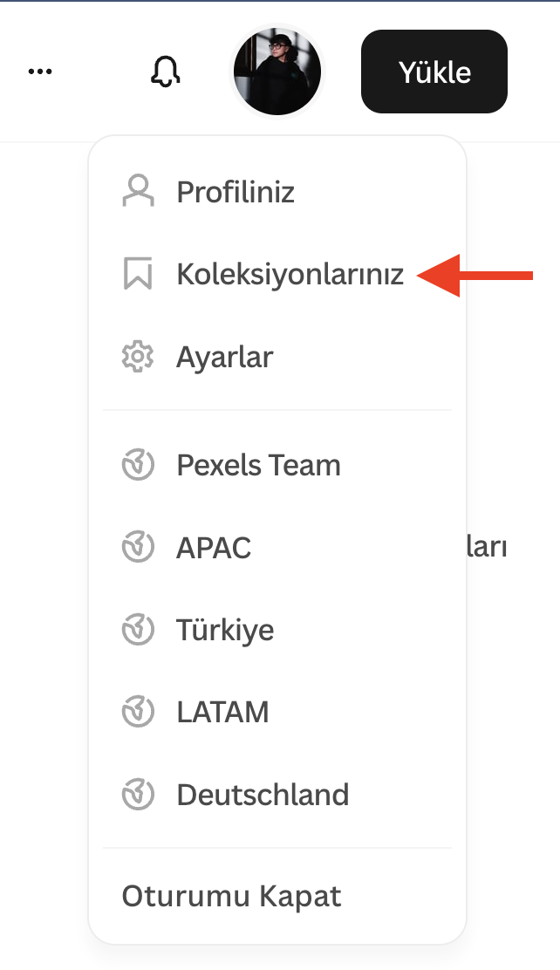Screen dimensions: 560x970
Task: Choose Deutschland from the menu
Action: (x=263, y=795)
